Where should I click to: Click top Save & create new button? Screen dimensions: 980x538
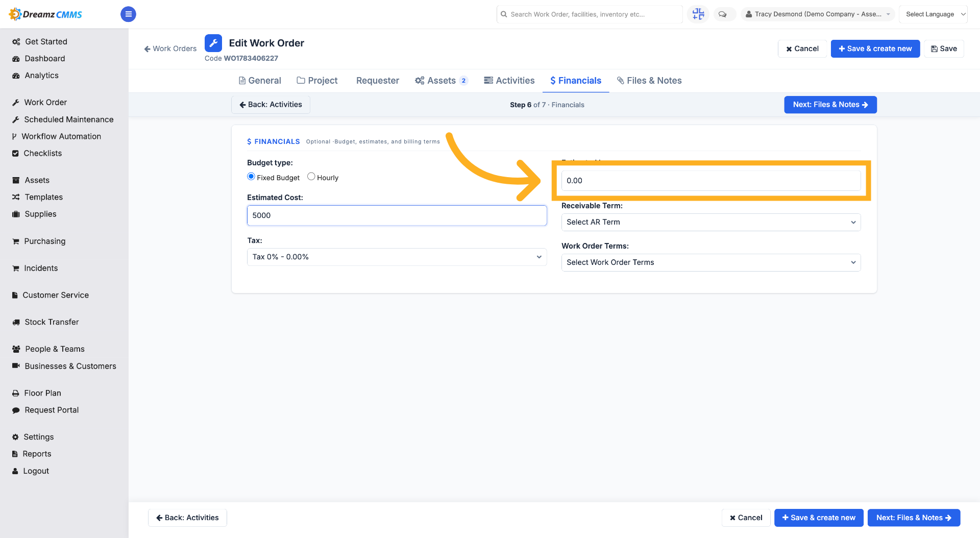(x=875, y=48)
